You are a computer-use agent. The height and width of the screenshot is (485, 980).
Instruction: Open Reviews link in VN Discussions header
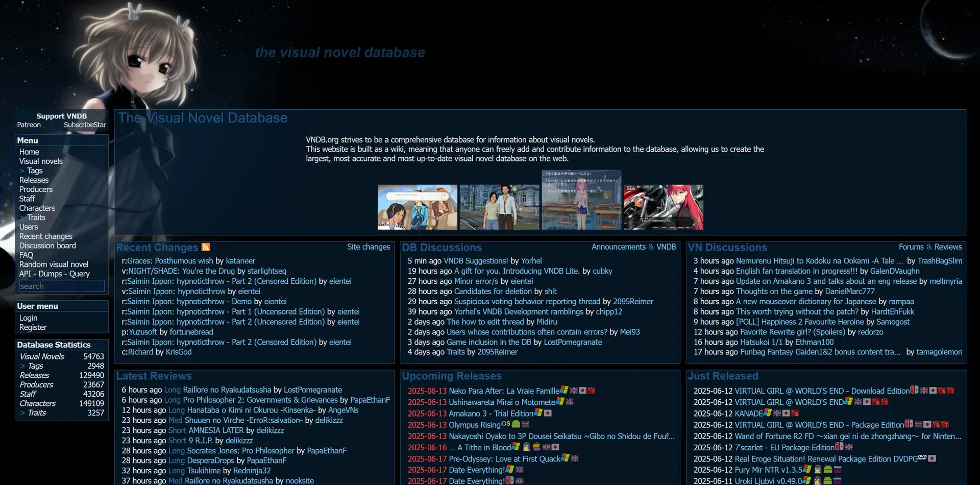point(948,247)
